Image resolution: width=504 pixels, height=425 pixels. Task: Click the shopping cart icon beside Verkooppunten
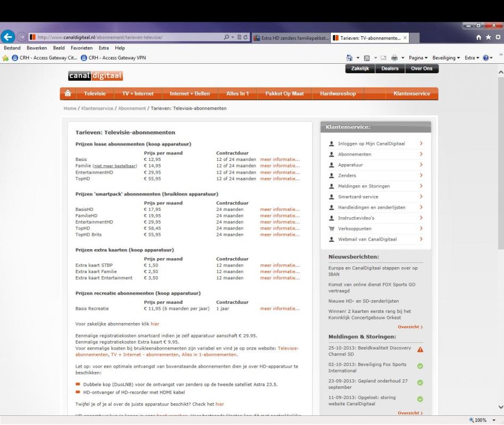point(332,228)
